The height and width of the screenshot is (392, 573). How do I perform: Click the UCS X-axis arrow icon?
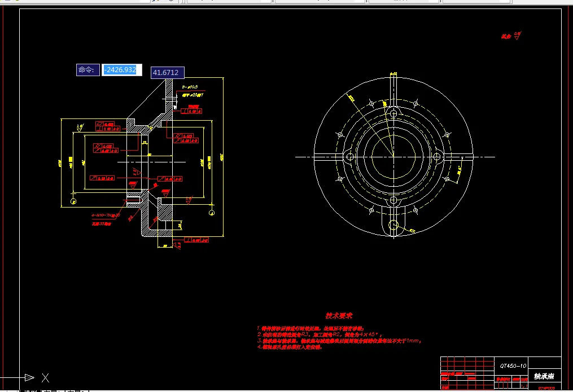point(29,377)
